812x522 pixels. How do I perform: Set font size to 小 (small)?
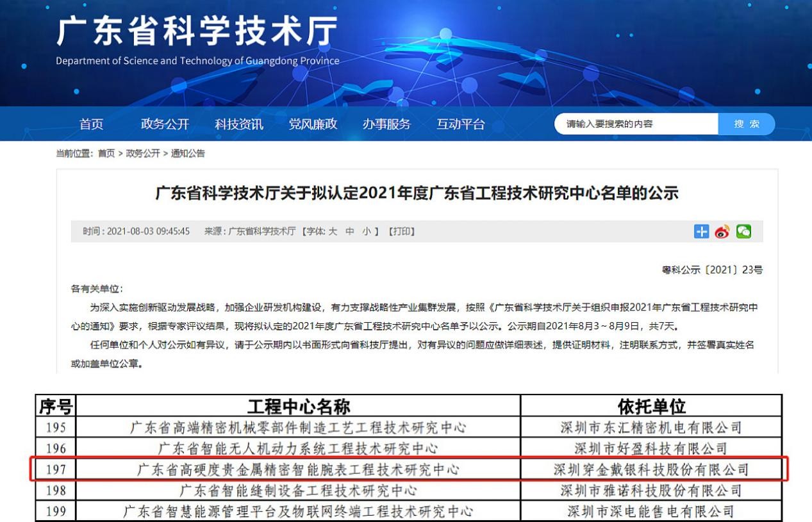click(x=366, y=231)
